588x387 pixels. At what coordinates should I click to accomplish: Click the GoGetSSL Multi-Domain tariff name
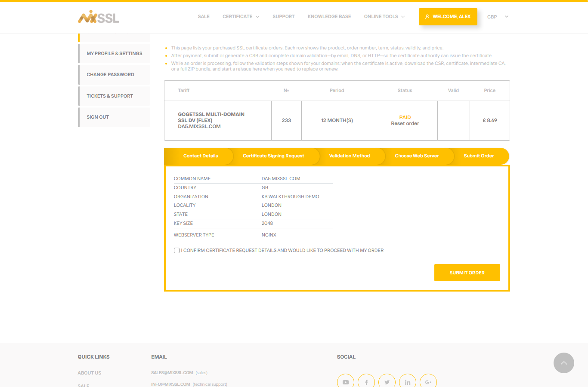pos(211,117)
